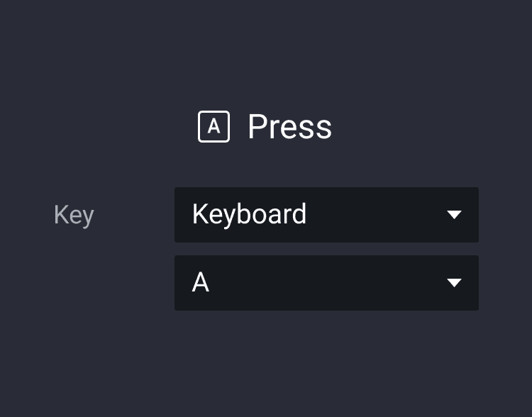532x417 pixels.
Task: Click the lower dropdown box under Keyboard
Action: [x=326, y=283]
